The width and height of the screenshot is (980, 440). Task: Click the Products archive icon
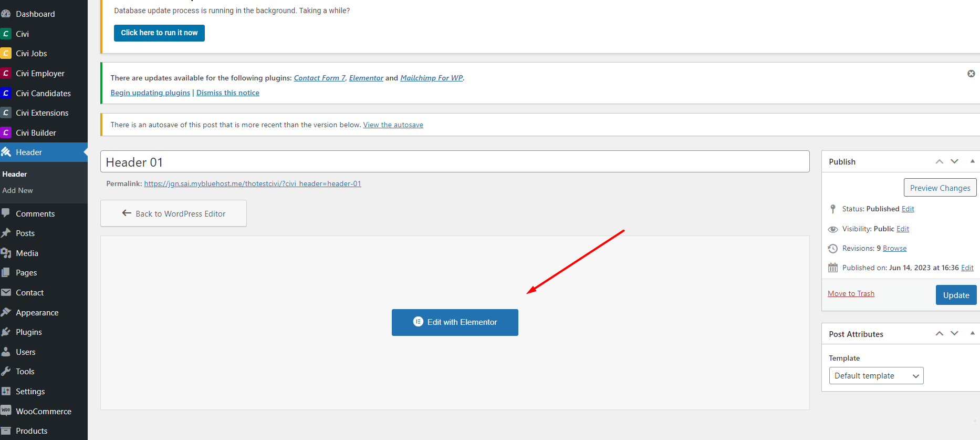(6, 431)
